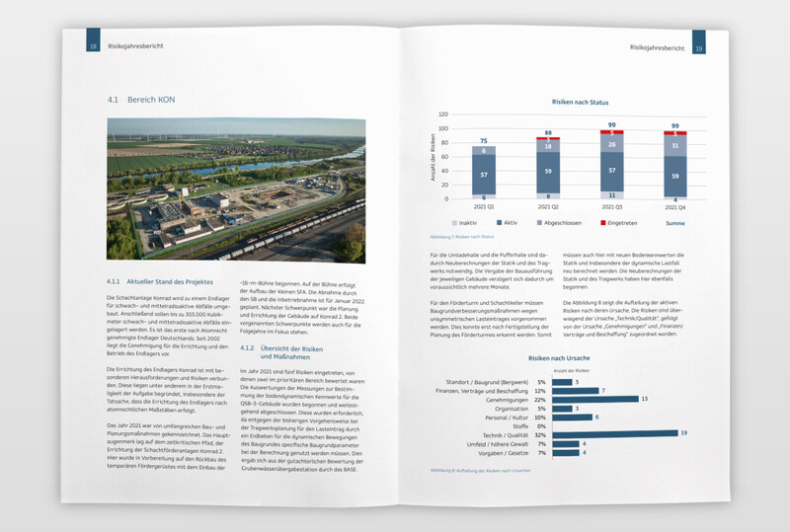Select the dark blue 'Aktiv' legend swatch

pos(499,223)
